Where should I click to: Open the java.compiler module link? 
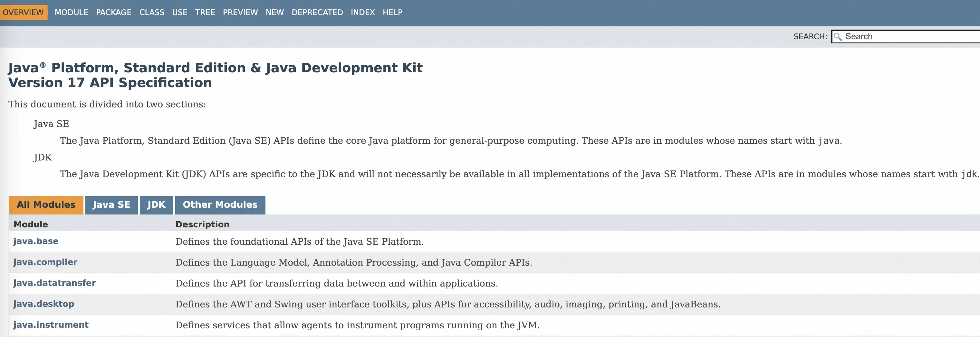(x=45, y=262)
